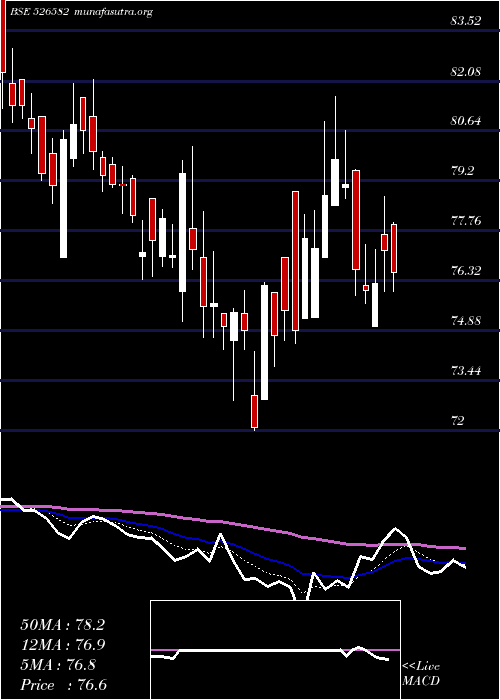
Task: Click the 5MA : 76.8 readout
Action: (x=58, y=665)
